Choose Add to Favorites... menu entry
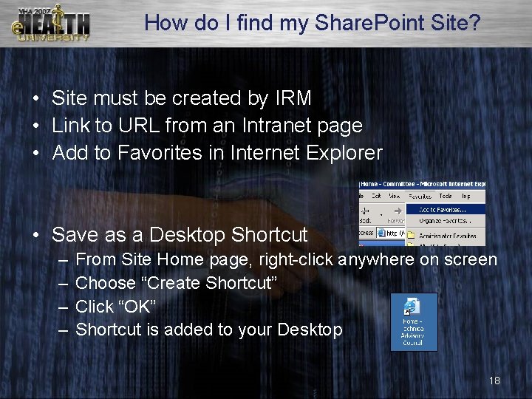The image size is (532, 399). click(x=446, y=210)
